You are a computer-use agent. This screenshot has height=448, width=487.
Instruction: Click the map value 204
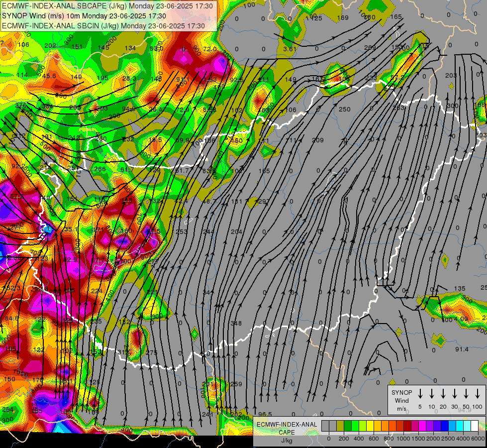click(237, 231)
